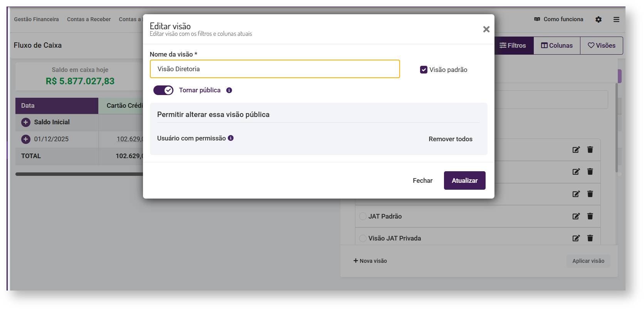Edit the Visão JAT Privada view
Image resolution: width=644 pixels, height=309 pixels.
(x=576, y=238)
